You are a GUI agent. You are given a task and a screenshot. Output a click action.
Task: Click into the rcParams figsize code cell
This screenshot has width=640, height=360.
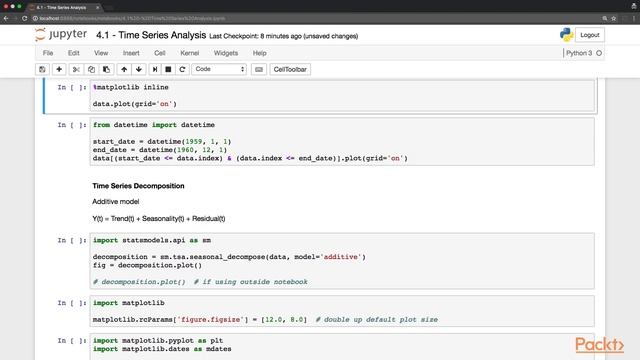(x=342, y=311)
